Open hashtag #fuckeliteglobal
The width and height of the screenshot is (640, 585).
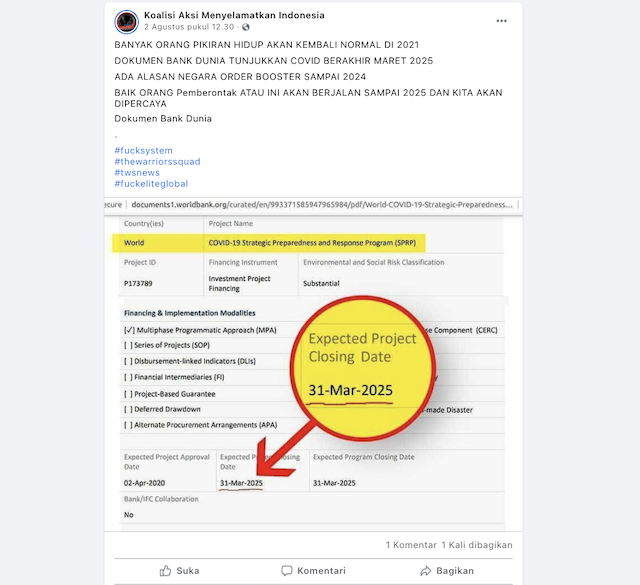(151, 183)
